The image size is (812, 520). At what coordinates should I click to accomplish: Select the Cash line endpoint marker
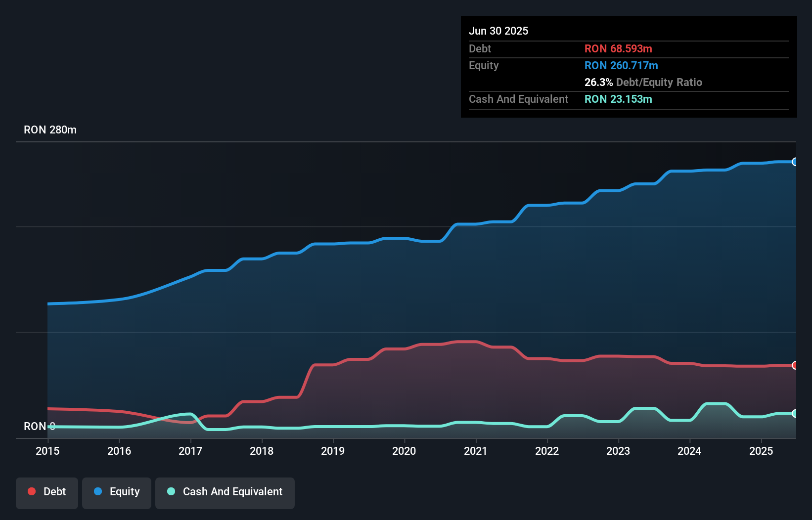(x=795, y=414)
